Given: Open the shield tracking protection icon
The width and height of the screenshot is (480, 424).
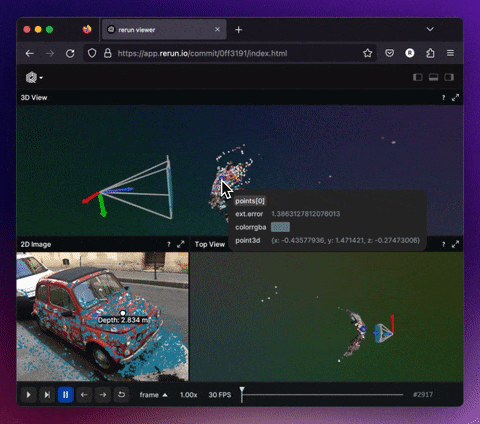Looking at the screenshot, I should tap(92, 53).
